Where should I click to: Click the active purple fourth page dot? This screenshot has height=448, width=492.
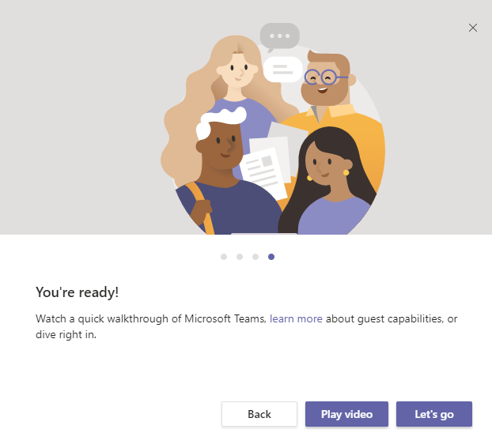[271, 257]
